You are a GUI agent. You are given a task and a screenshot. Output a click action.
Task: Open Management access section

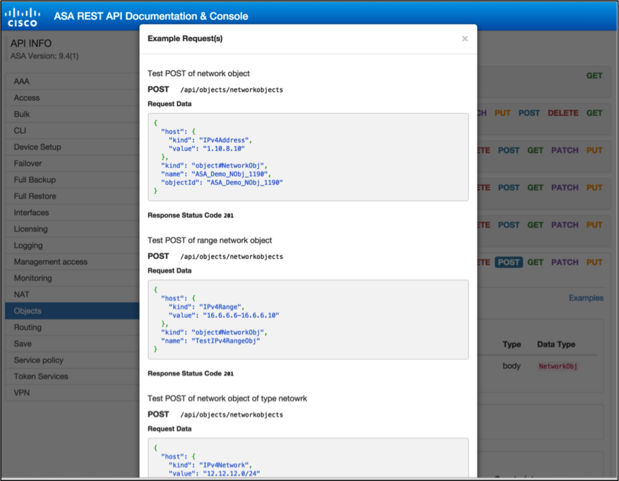pos(72,262)
